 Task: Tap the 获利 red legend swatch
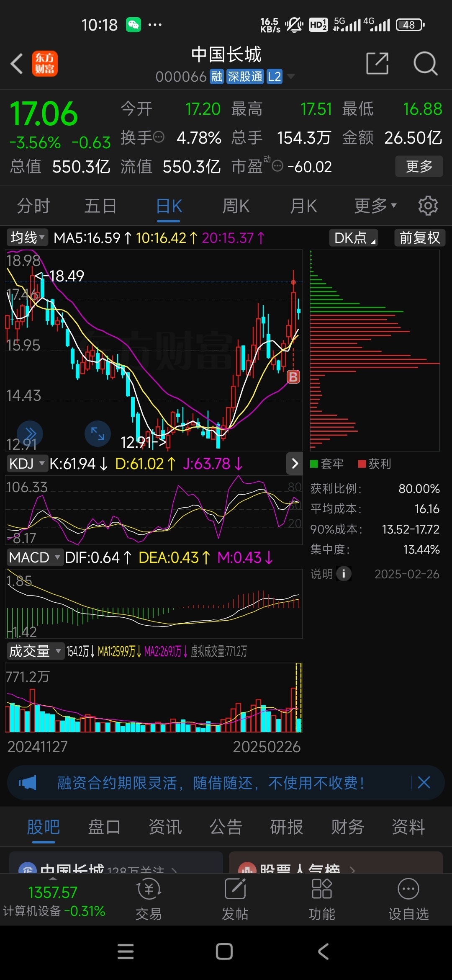[362, 464]
